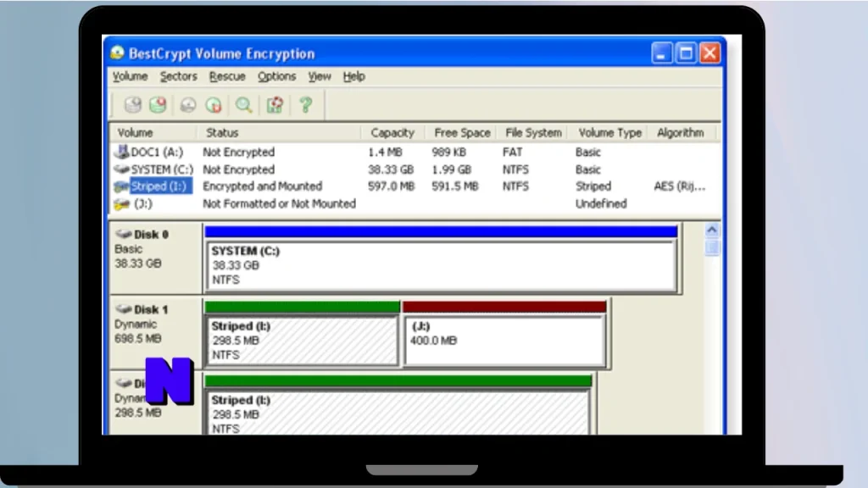Click the disk map scrollbar up arrow
The height and width of the screenshot is (488, 868).
coord(712,230)
